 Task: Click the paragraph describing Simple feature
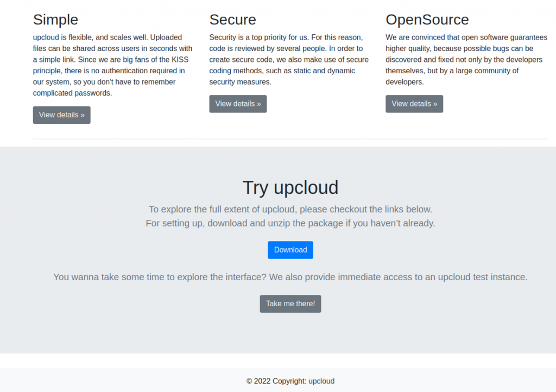pyautogui.click(x=113, y=65)
